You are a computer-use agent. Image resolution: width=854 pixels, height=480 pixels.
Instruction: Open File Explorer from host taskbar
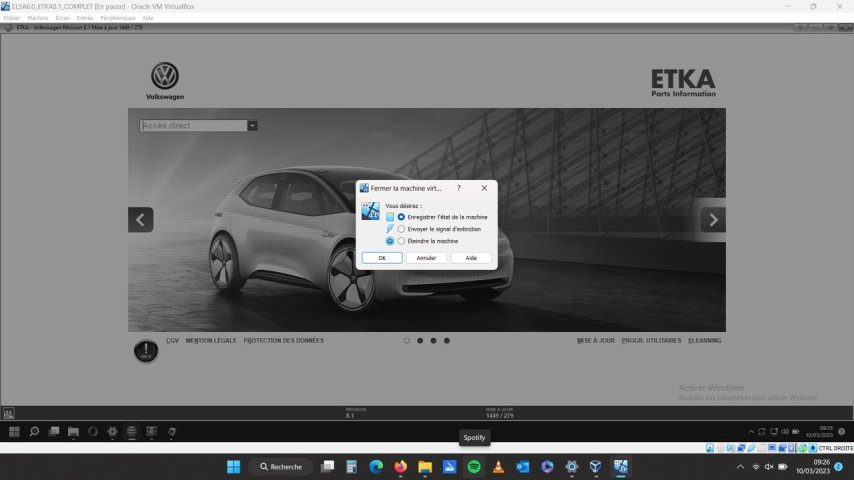[x=425, y=467]
